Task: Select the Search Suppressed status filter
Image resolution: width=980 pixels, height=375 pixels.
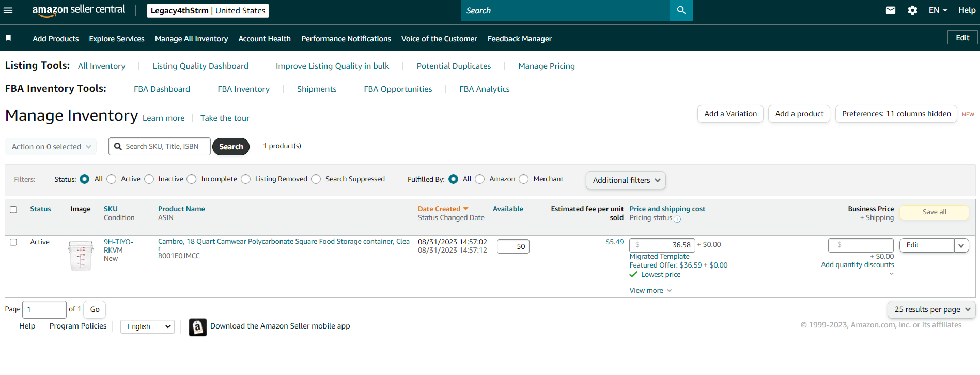Action: (x=316, y=179)
